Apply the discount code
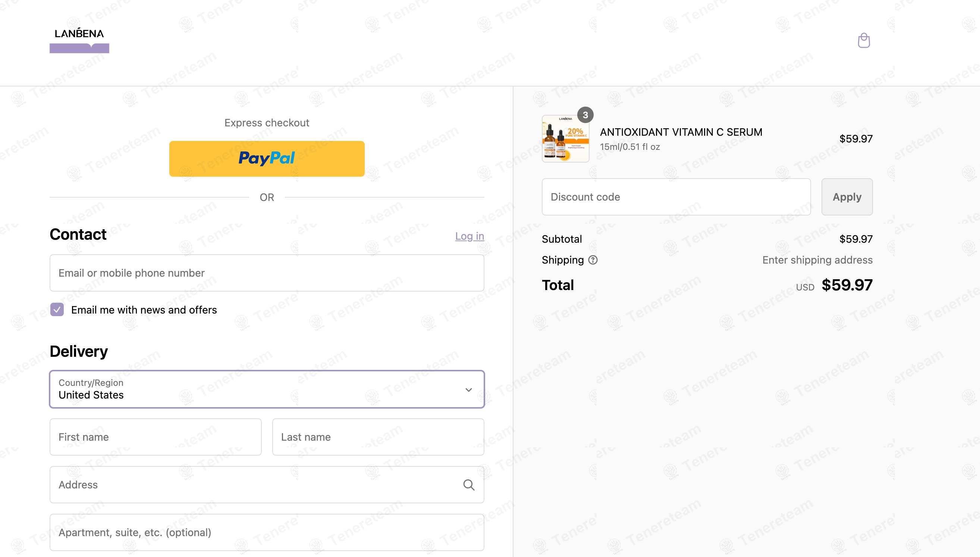 point(847,196)
